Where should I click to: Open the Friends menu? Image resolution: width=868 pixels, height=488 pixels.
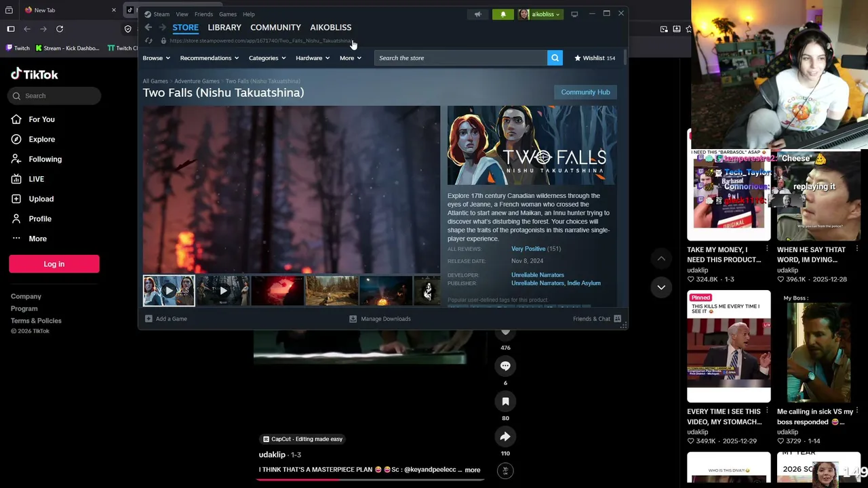(203, 14)
